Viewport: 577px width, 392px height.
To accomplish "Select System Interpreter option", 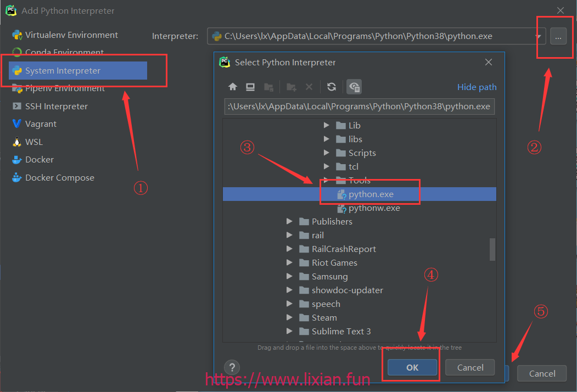I will point(77,70).
